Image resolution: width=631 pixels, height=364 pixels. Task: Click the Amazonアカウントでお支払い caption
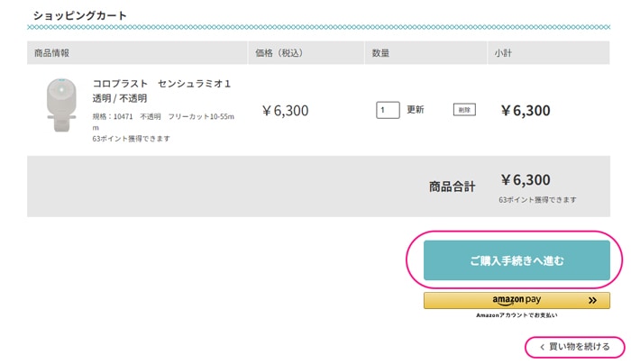pos(517,315)
